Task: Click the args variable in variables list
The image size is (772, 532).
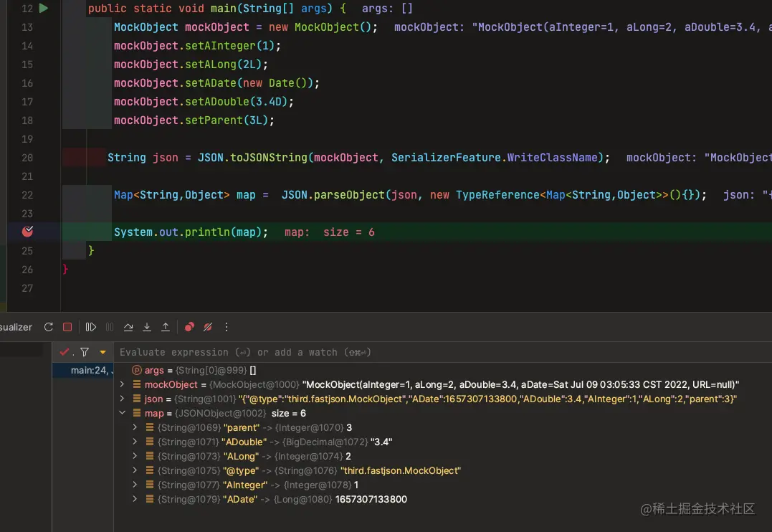Action: (154, 371)
